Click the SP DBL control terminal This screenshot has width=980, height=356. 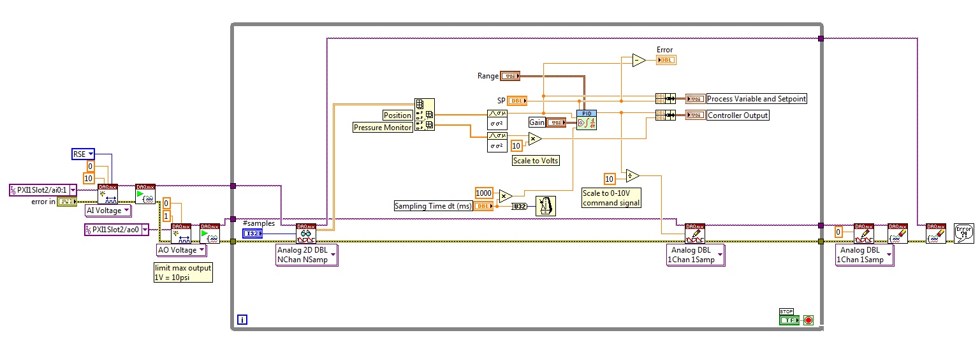click(517, 101)
